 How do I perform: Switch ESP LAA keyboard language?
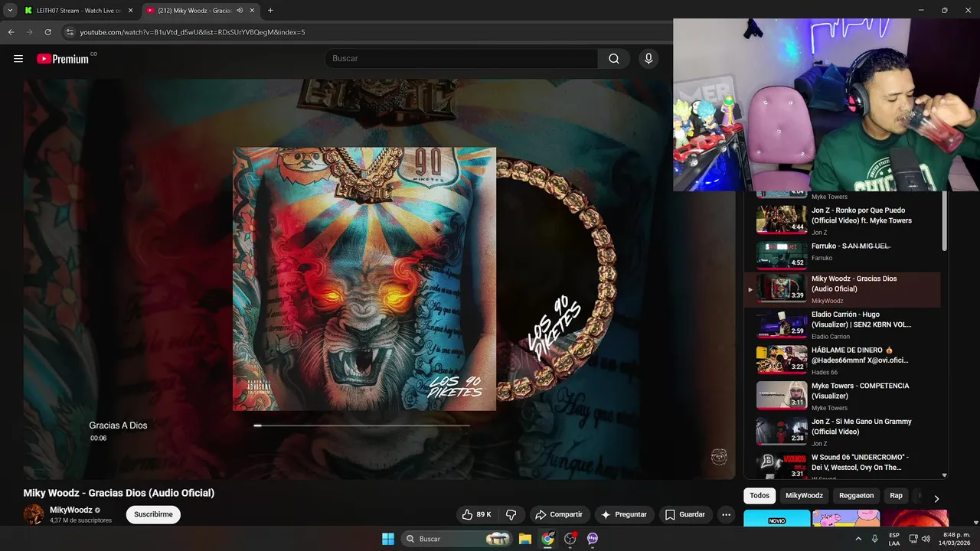tap(894, 539)
